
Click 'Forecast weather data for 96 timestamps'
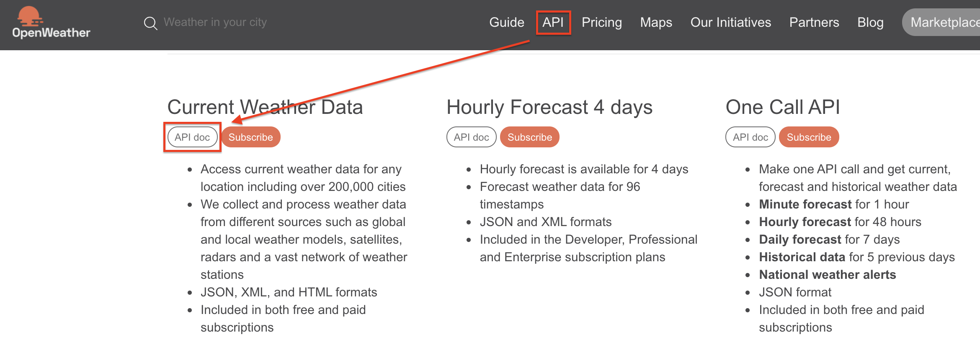coord(560,196)
